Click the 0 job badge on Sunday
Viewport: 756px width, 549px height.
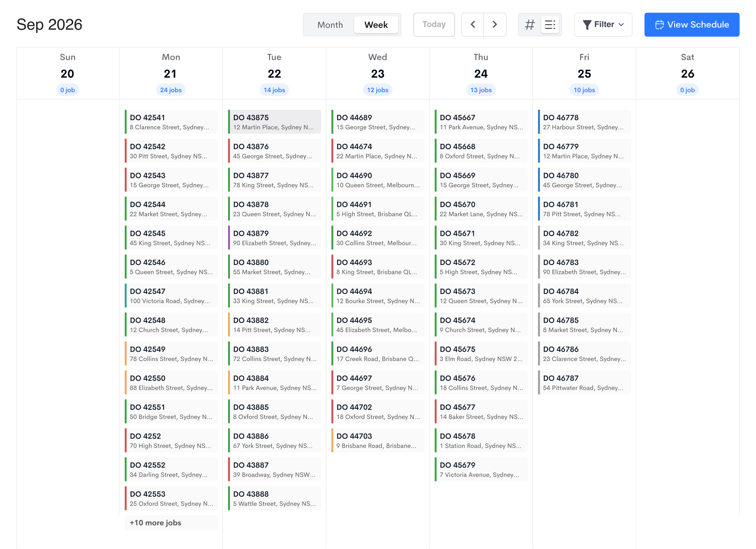pos(67,90)
